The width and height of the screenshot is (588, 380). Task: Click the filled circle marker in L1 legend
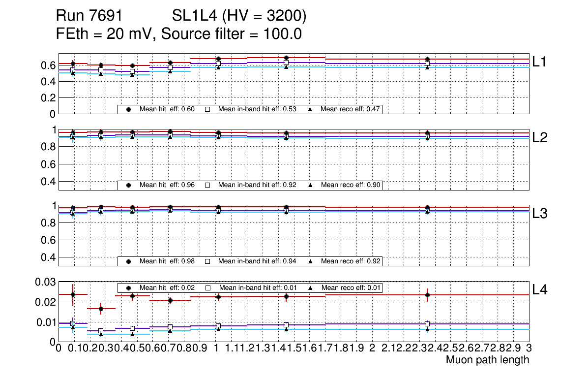tap(129, 109)
